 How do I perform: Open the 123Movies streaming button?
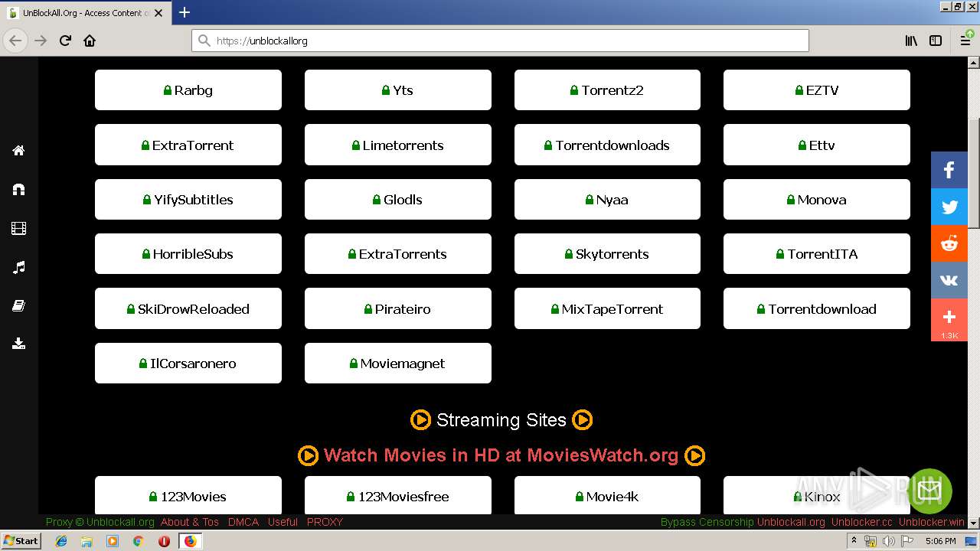(188, 495)
